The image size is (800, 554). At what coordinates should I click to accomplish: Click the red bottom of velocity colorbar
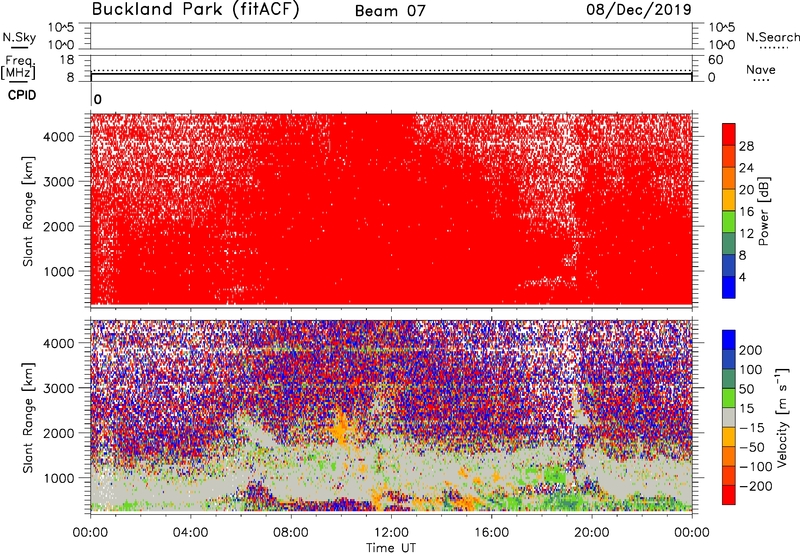(729, 495)
